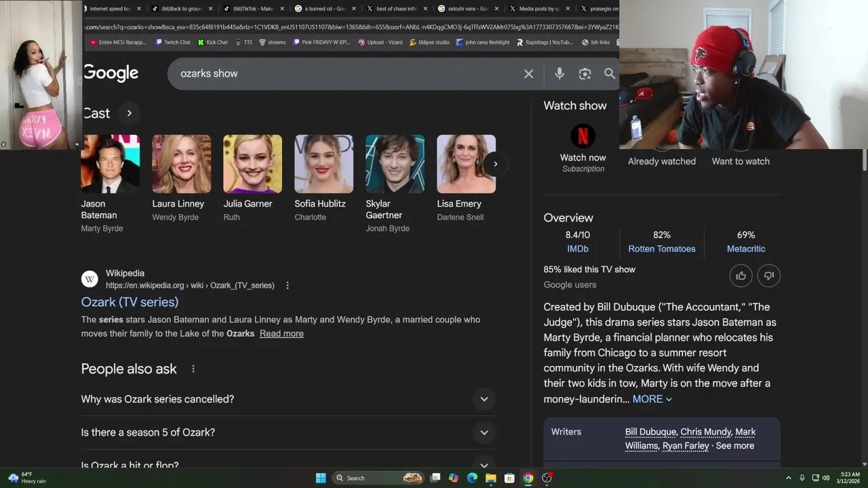
Task: Click Sofia Hublitz's cast photo
Action: (x=324, y=164)
